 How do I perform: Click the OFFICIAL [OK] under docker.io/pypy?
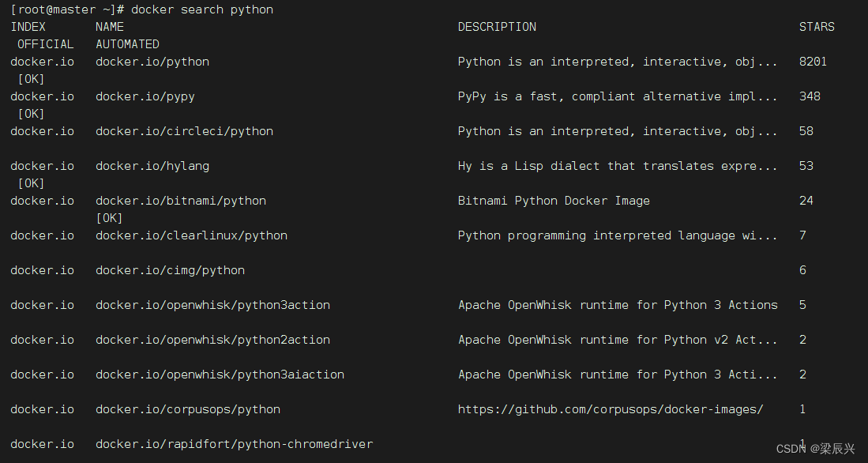(x=32, y=114)
